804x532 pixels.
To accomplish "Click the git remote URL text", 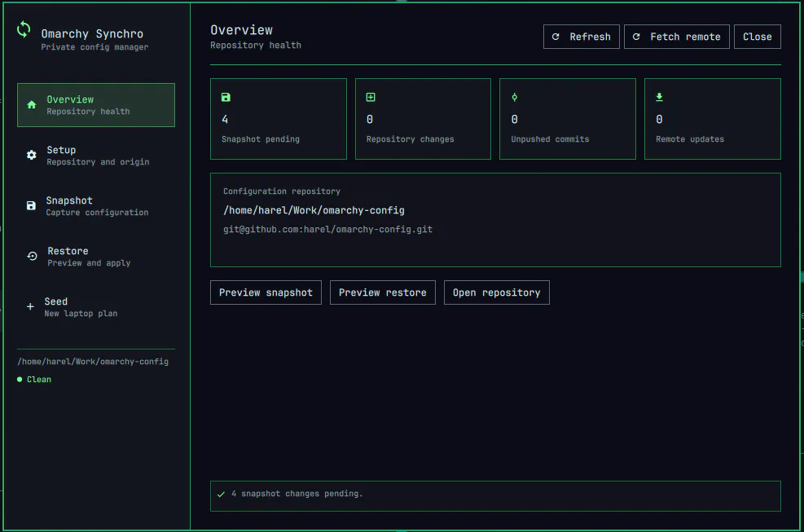I will point(327,229).
